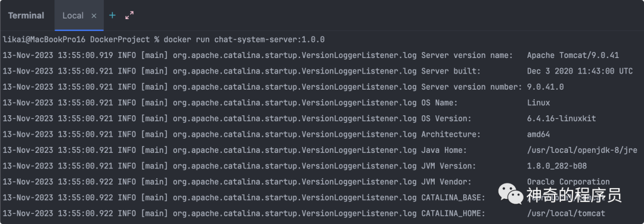Click the Dec 3 2020 server built value
644x224 pixels.
tap(580, 71)
